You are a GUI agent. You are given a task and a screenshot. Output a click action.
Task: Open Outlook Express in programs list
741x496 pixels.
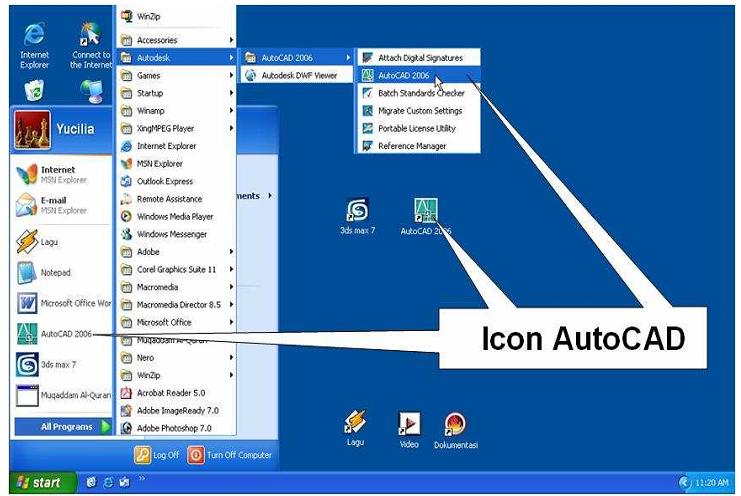tap(177, 181)
